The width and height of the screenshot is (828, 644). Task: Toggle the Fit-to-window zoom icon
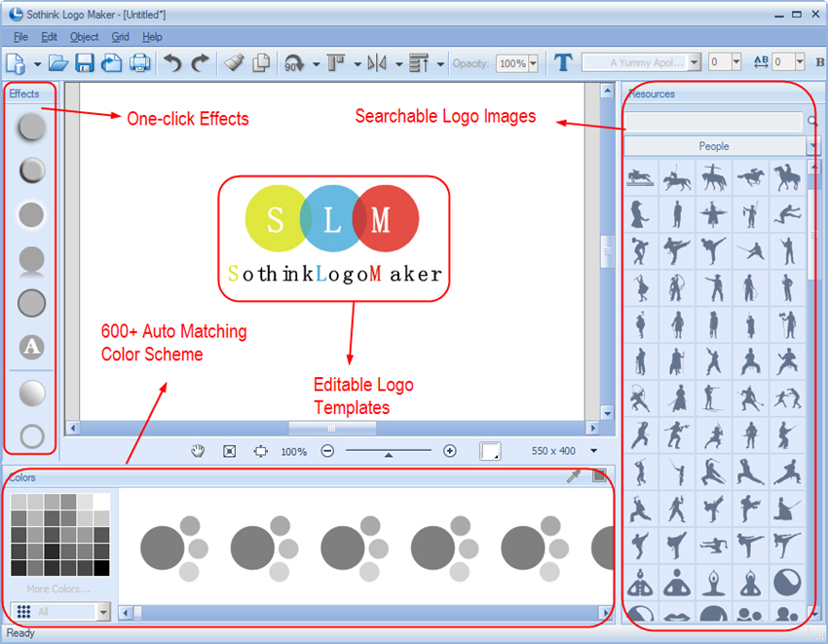tap(229, 451)
